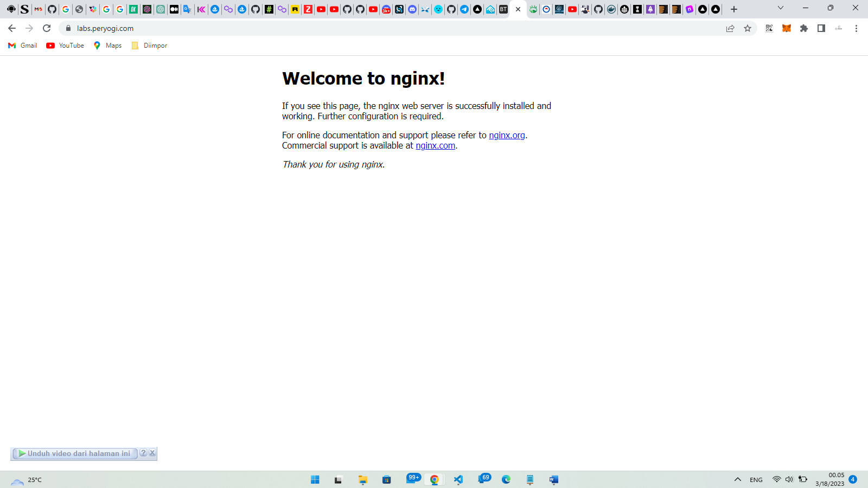Open Visual Studio Code from the taskbar
The width and height of the screenshot is (868, 488).
(458, 479)
